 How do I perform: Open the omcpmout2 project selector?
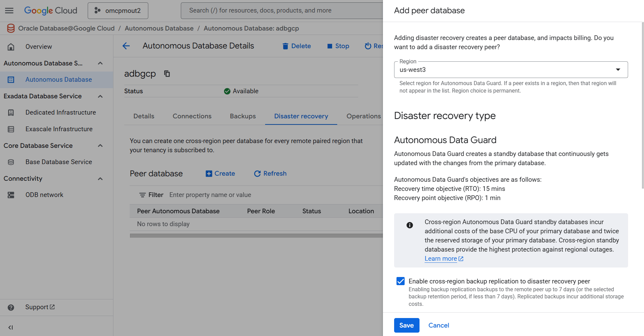118,11
